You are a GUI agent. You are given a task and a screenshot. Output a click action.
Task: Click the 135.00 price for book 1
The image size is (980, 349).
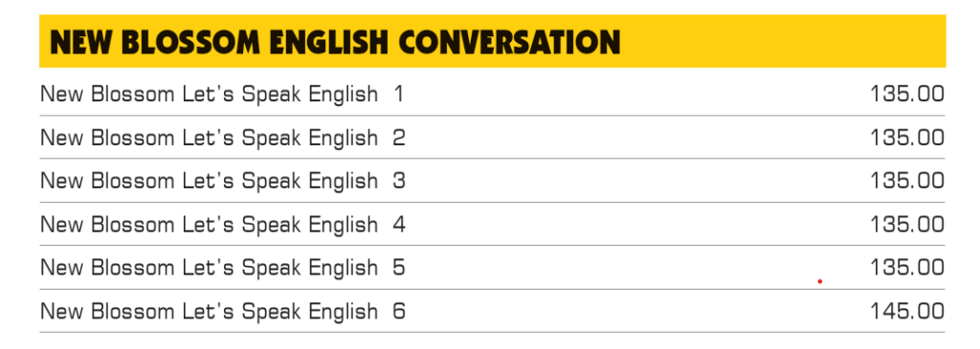(907, 95)
